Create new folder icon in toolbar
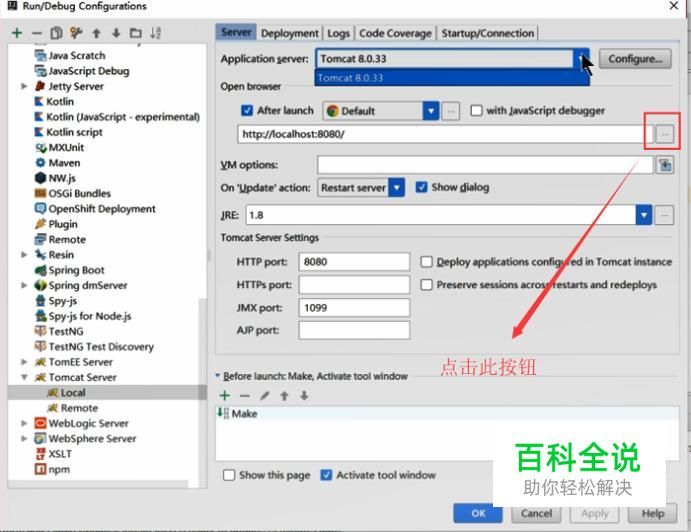The image size is (691, 532). (136, 33)
